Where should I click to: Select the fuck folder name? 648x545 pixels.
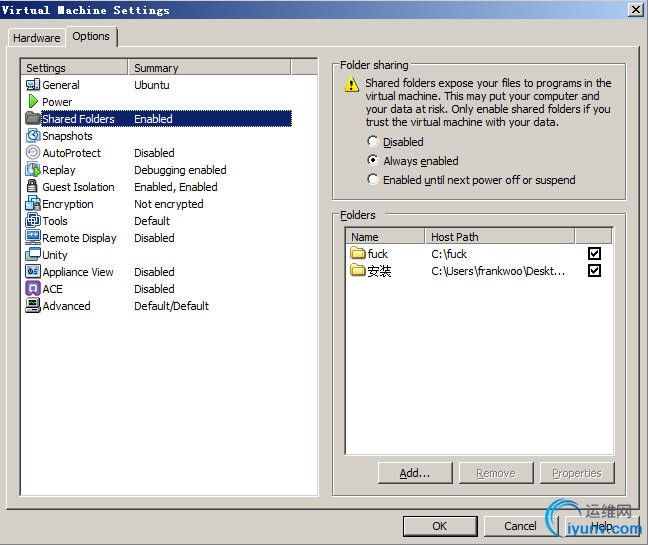click(x=378, y=253)
